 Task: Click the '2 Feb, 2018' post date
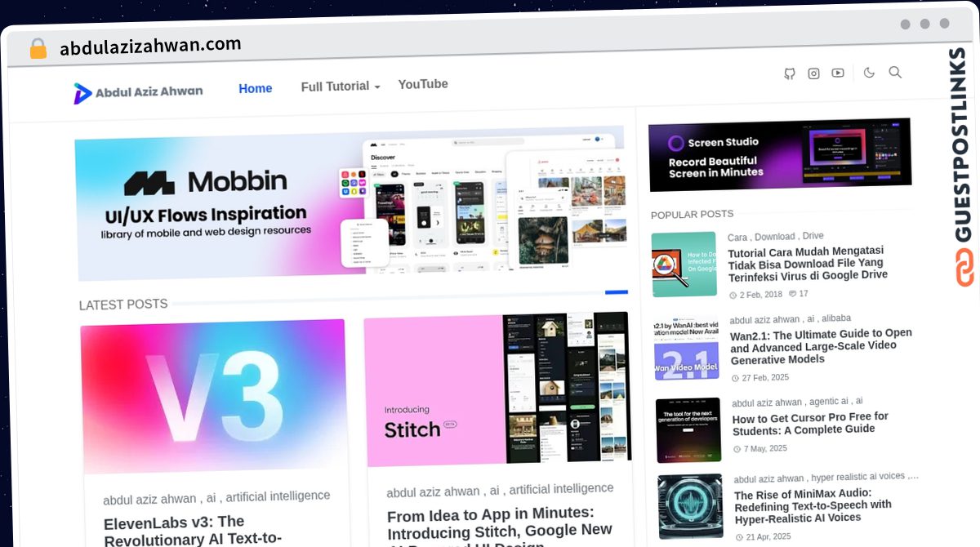point(755,295)
